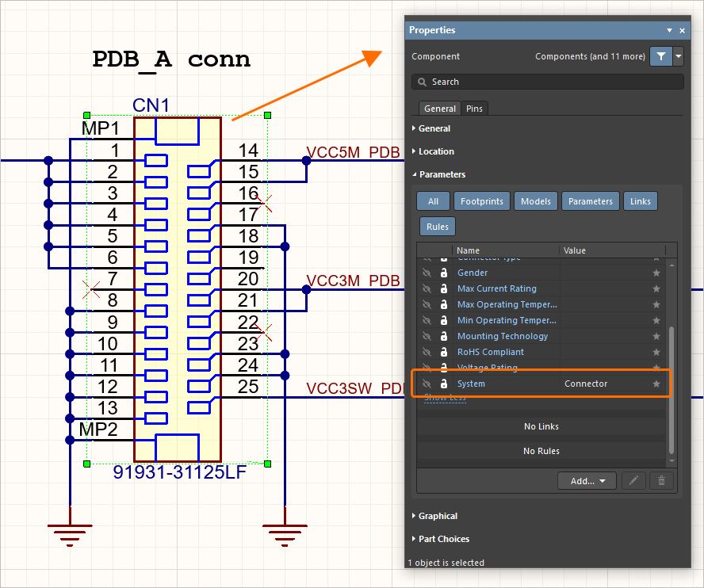Click the Rules filter button
The width and height of the screenshot is (704, 588).
pos(437,226)
